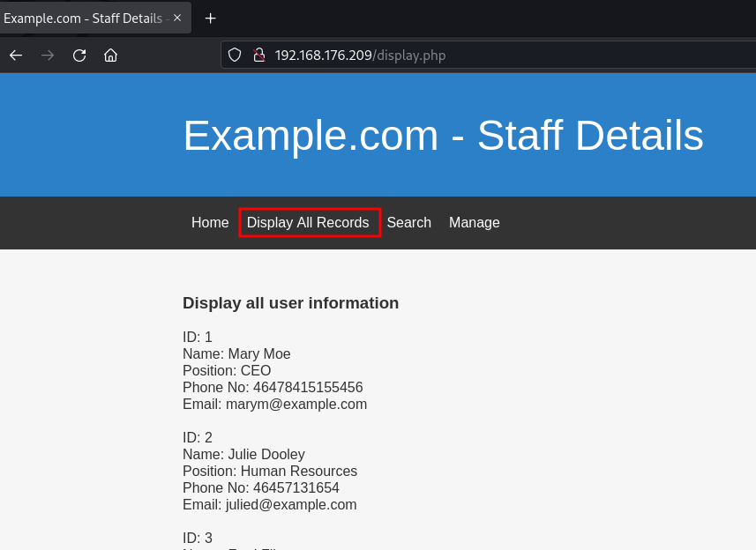Open the Home link in site navigation
The height and width of the screenshot is (550, 756).
(210, 223)
